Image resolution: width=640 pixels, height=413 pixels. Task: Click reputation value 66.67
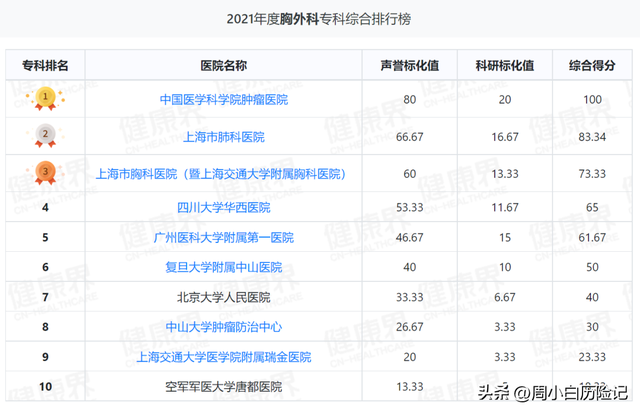[x=410, y=137]
